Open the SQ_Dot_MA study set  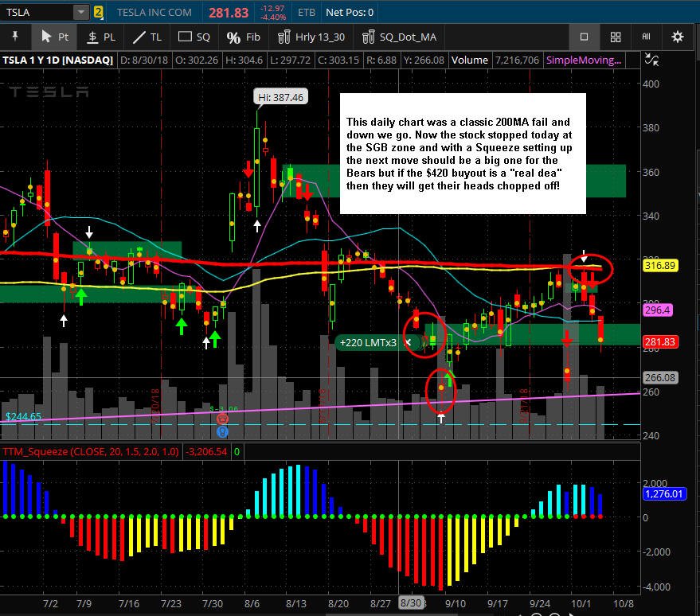pos(399,37)
